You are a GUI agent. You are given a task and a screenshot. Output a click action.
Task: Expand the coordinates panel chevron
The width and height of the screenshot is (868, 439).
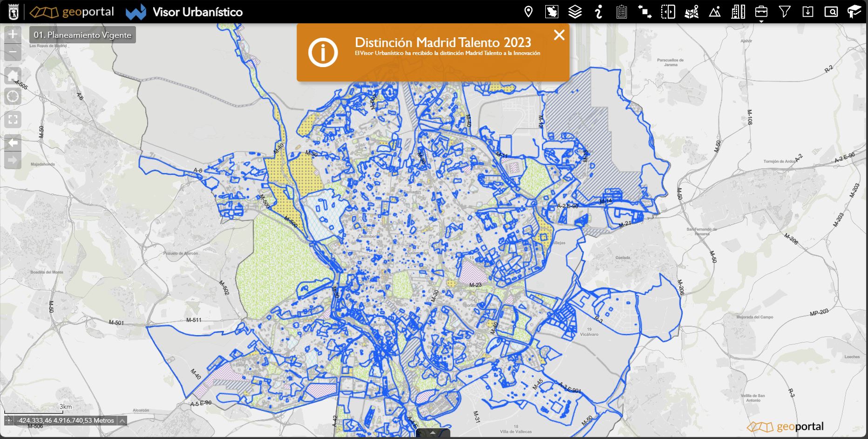[x=122, y=420]
